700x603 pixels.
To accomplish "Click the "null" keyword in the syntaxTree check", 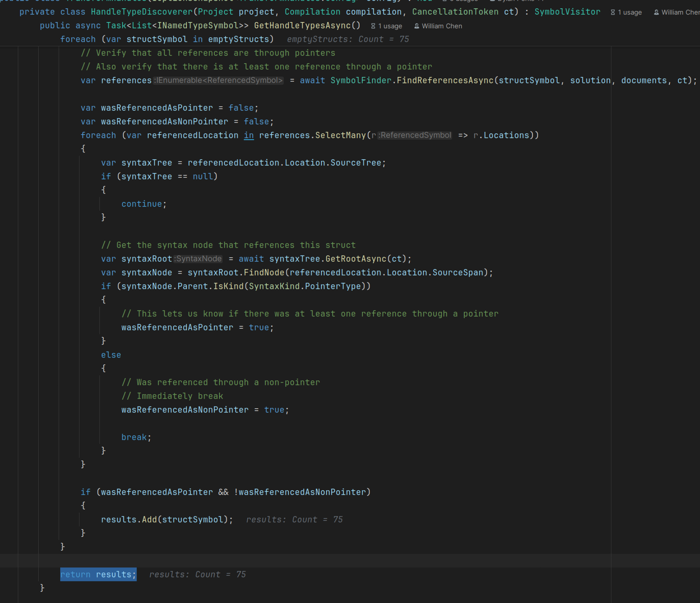I will point(202,177).
